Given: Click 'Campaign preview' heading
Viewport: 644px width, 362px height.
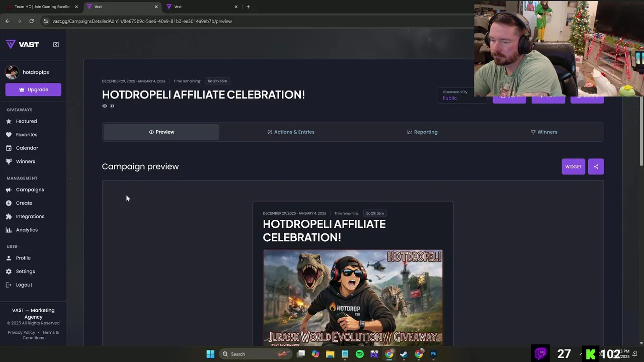Looking at the screenshot, I should click(140, 166).
